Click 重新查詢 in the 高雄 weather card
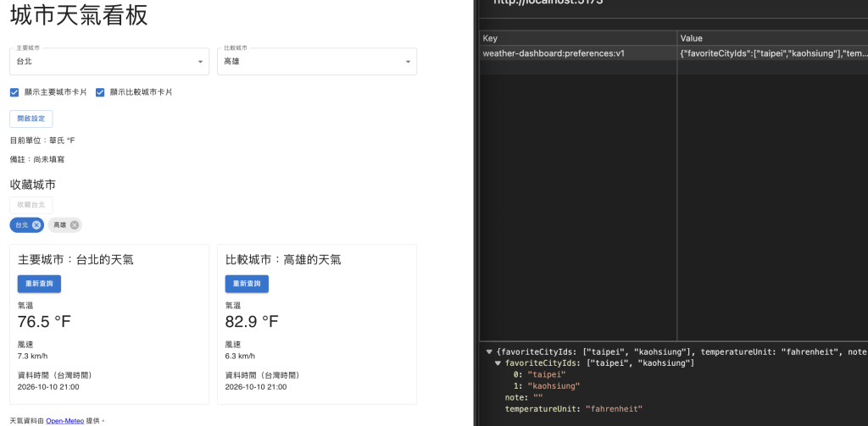Image resolution: width=868 pixels, height=426 pixels. coord(247,284)
